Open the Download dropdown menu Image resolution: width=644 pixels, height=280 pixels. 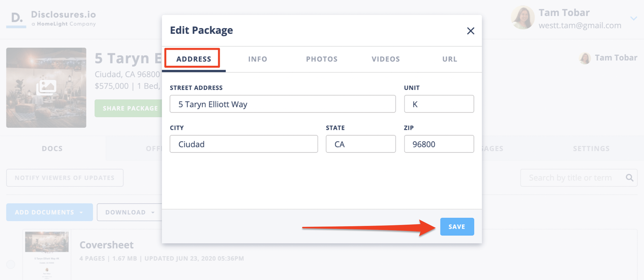(129, 212)
